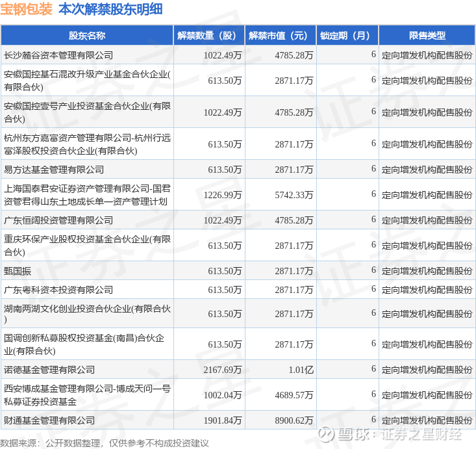The height and width of the screenshot is (449, 476).
Task: Click the 解禁数量（股） column header
Action: [x=209, y=36]
